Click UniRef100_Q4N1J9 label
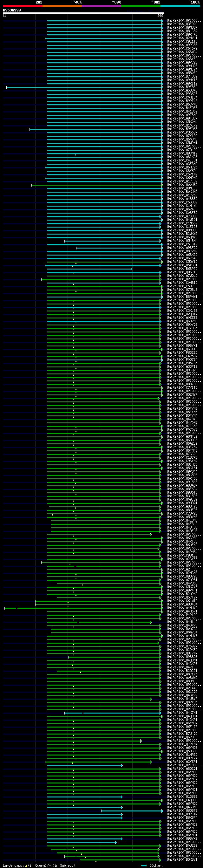203x868 pixels. 182,622
